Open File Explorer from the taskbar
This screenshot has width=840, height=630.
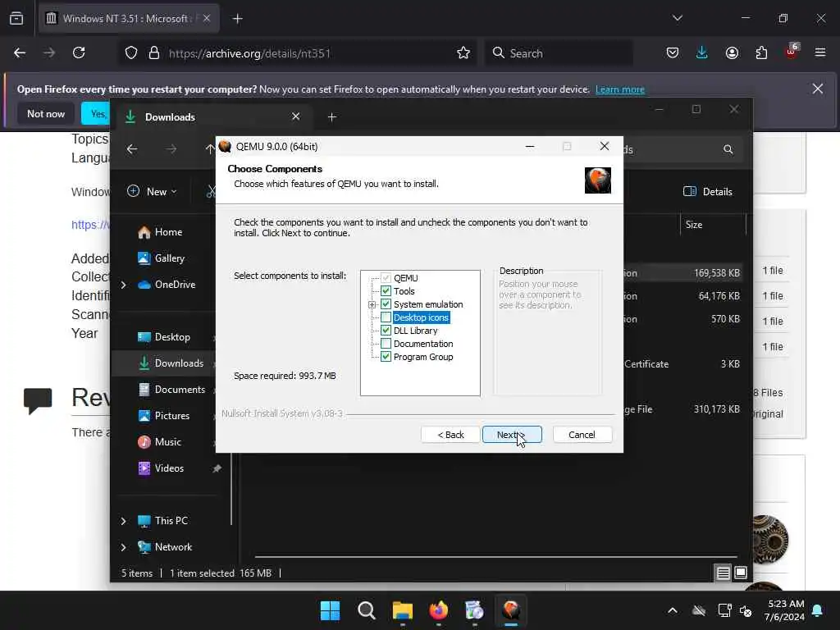click(402, 610)
